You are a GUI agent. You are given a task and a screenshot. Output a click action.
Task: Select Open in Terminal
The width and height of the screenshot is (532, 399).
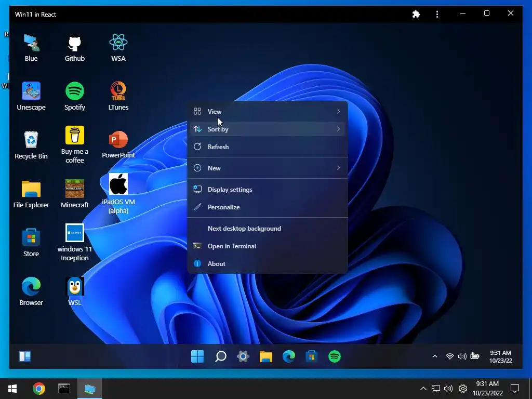268,246
